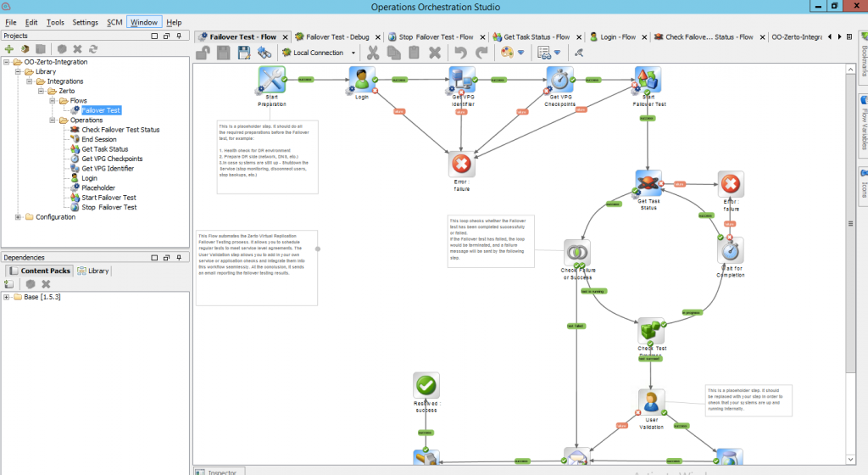Select the Get VPG Checkpoints step icon

[559, 79]
